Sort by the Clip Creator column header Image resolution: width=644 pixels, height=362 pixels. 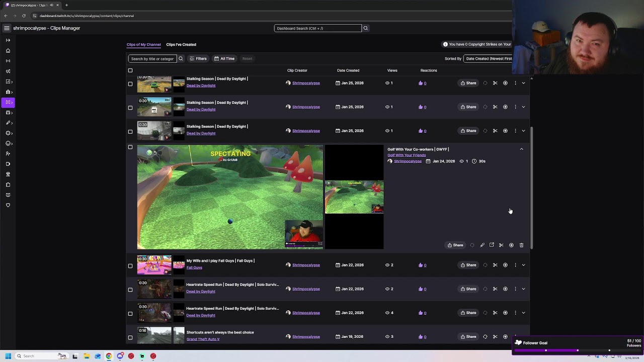point(297,70)
